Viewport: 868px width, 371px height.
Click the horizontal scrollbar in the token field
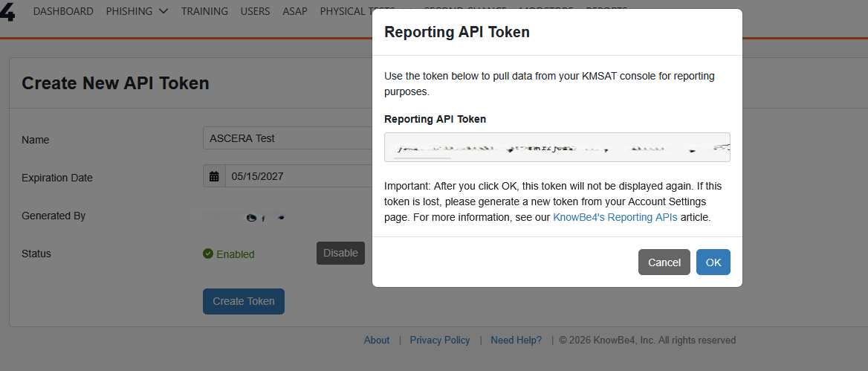[x=422, y=158]
